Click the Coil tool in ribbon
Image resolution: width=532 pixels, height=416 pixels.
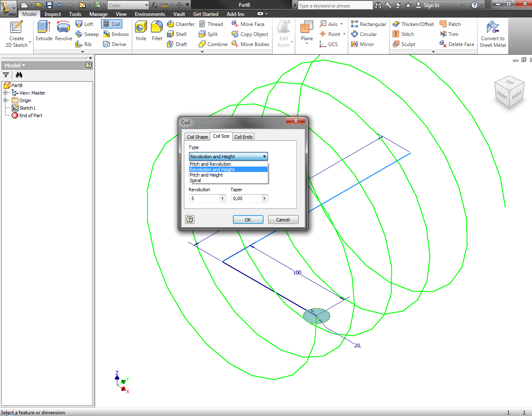tap(112, 24)
